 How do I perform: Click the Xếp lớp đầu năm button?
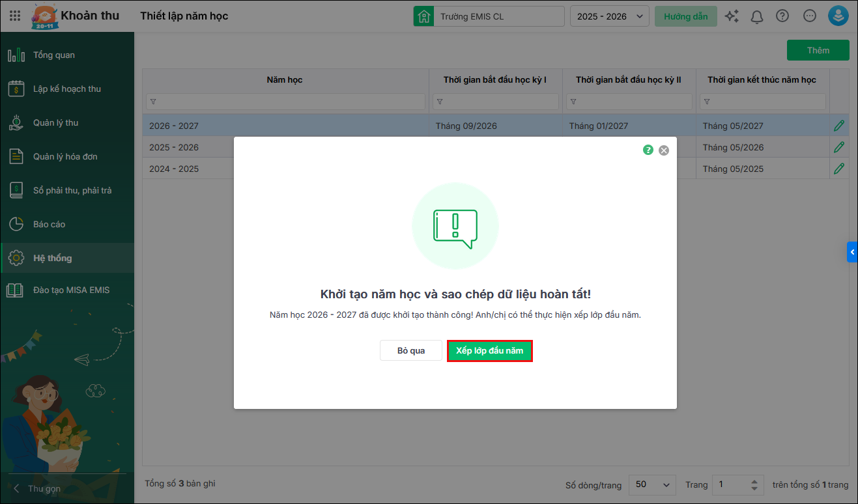tap(489, 350)
